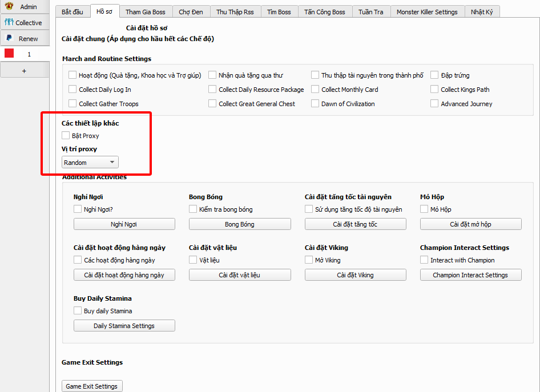Toggle Collect Daily Log In checkbox
The image size is (540, 392).
point(72,90)
